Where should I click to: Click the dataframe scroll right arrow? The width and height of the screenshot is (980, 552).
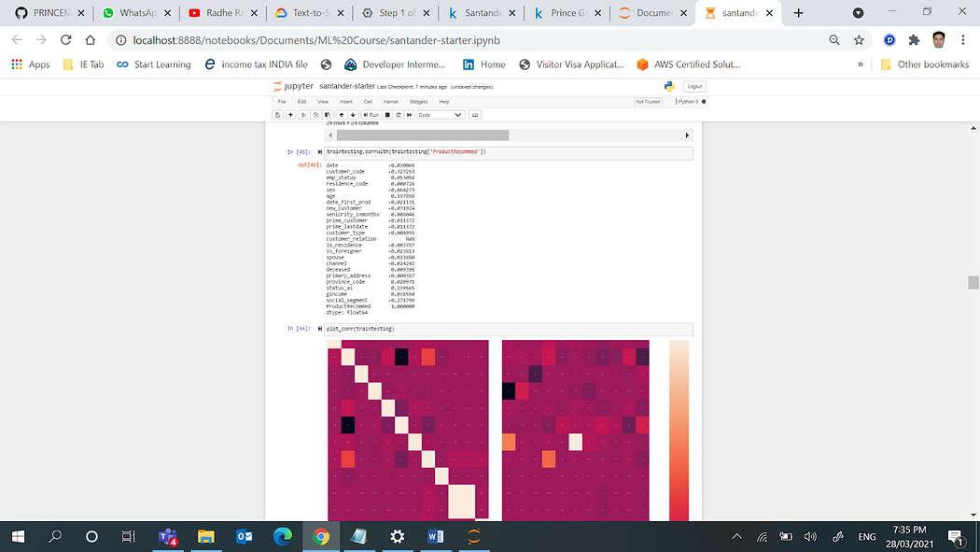pyautogui.click(x=687, y=135)
